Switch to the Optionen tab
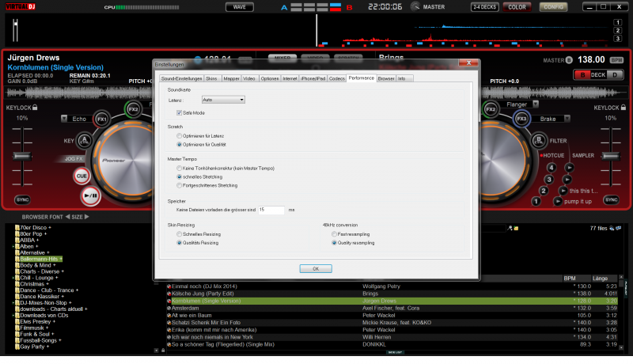Image resolution: width=633 pixels, height=364 pixels. (x=270, y=78)
